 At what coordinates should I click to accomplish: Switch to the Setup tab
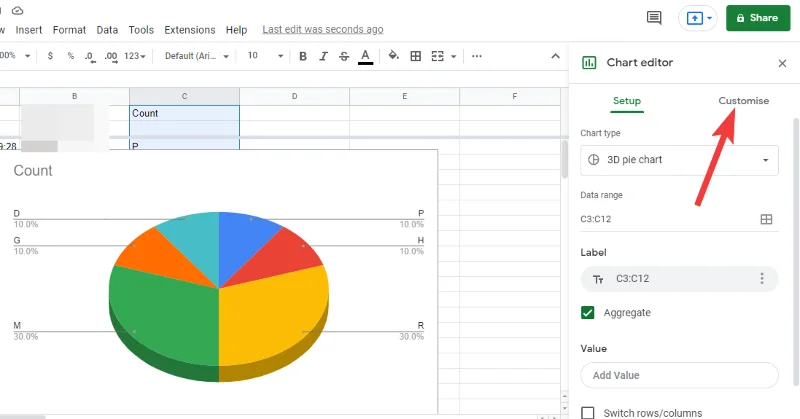(x=627, y=101)
